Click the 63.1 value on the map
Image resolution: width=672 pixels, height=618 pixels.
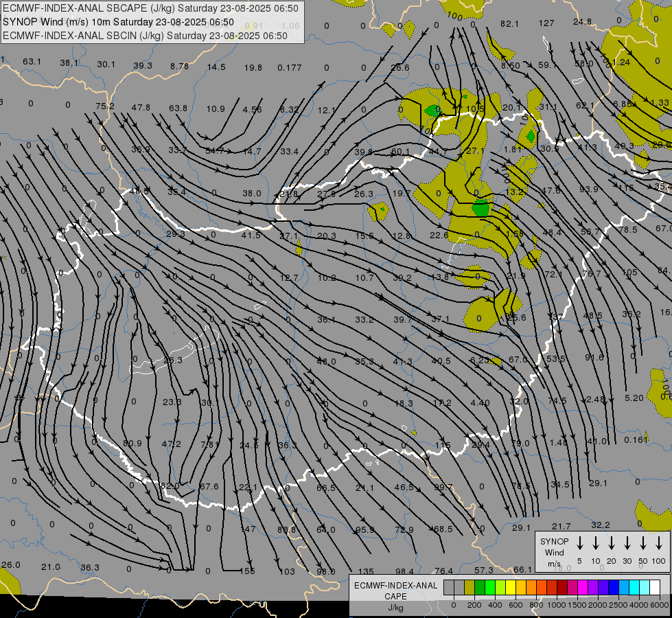32,62
